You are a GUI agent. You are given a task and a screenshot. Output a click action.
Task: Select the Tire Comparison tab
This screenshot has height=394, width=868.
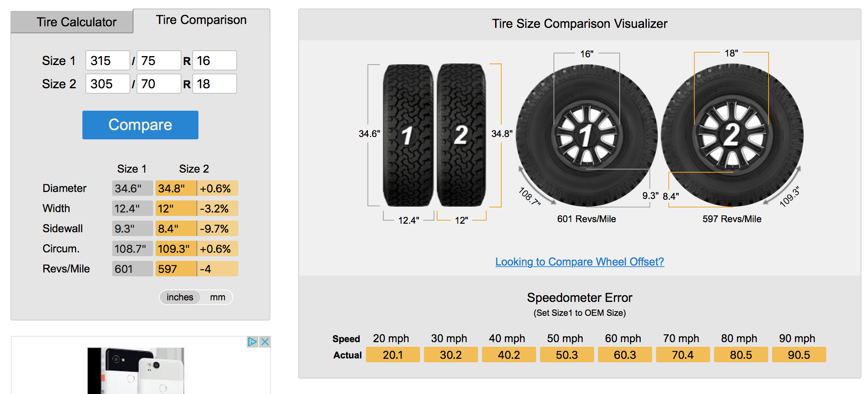[201, 20]
